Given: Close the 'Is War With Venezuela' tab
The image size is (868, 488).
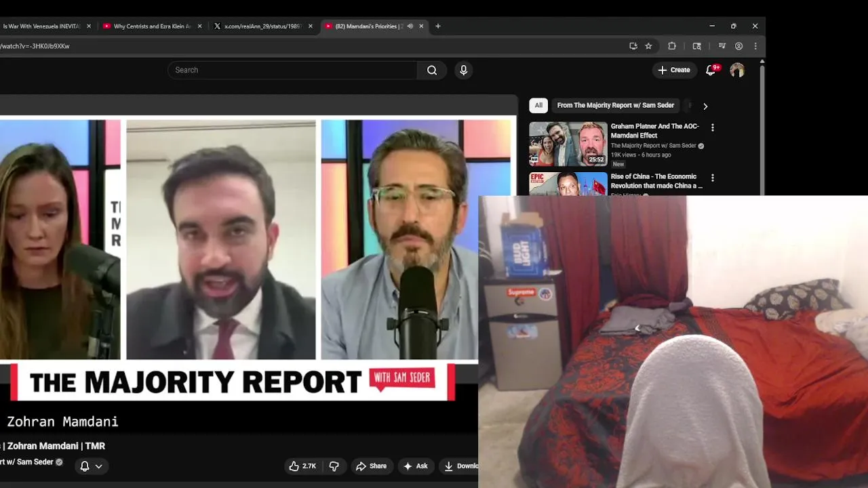Looking at the screenshot, I should point(88,26).
